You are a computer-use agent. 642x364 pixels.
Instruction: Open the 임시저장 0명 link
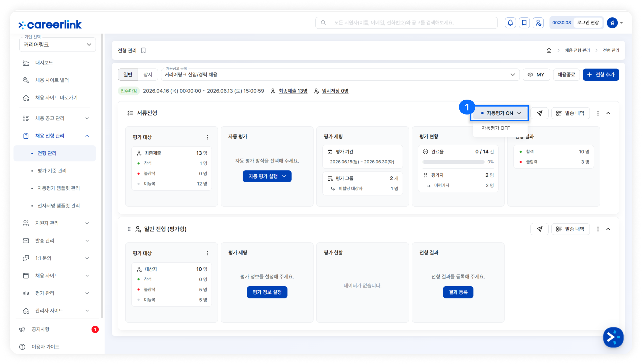pos(335,91)
